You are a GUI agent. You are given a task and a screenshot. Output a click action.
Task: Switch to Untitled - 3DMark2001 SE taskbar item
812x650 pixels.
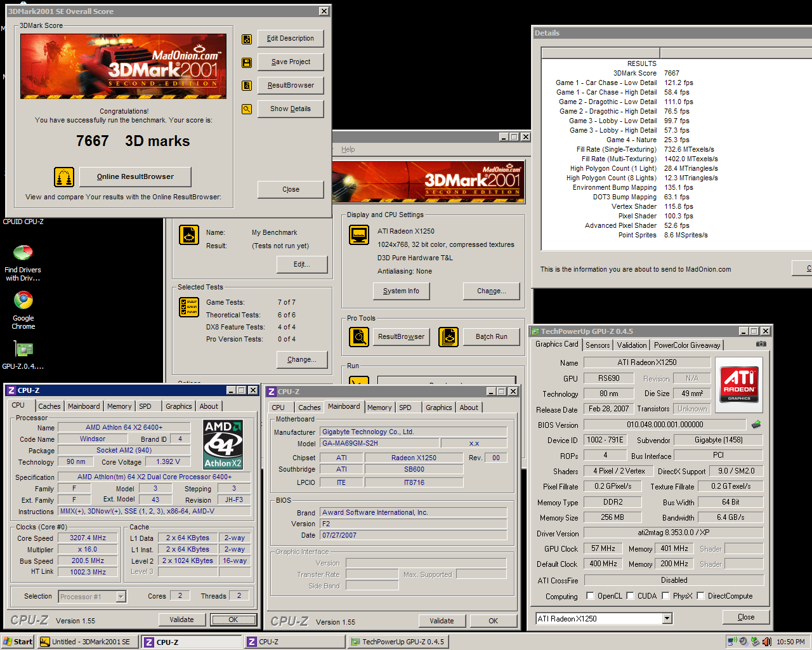click(x=88, y=642)
